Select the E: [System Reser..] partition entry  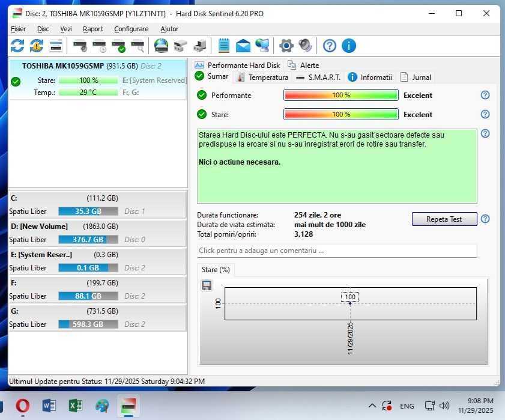97,261
